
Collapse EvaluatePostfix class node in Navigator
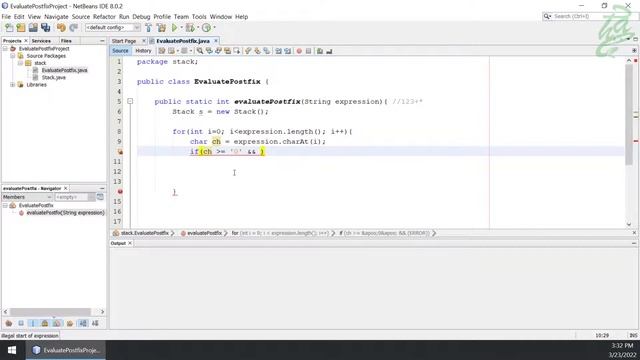pos(5,205)
